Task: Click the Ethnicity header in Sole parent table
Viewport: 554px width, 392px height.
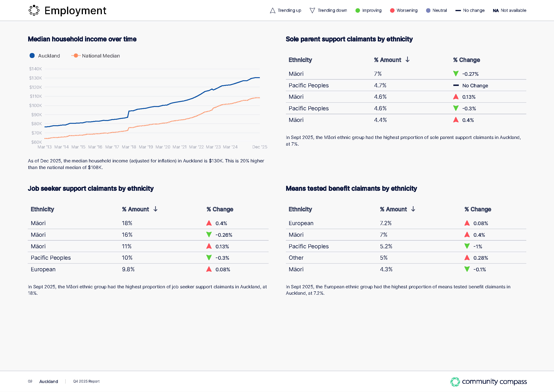Action: tap(300, 60)
